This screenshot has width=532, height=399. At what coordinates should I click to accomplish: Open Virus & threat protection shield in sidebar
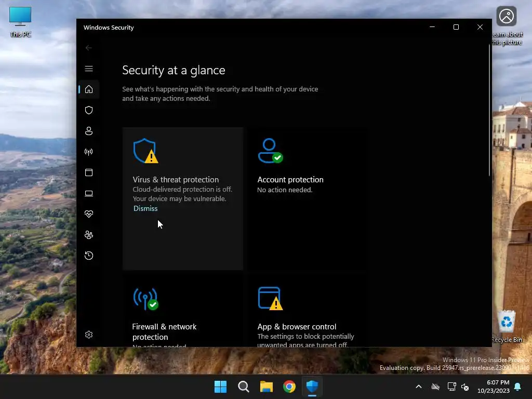(88, 110)
